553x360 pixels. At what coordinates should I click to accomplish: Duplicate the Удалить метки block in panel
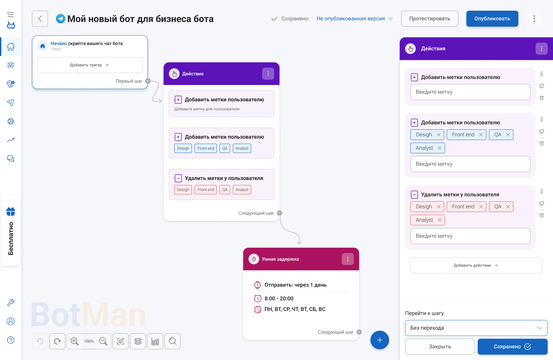click(x=542, y=203)
